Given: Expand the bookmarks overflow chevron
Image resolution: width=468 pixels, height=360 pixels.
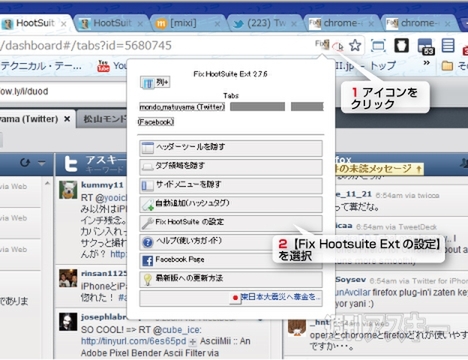Looking at the screenshot, I should (426, 63).
